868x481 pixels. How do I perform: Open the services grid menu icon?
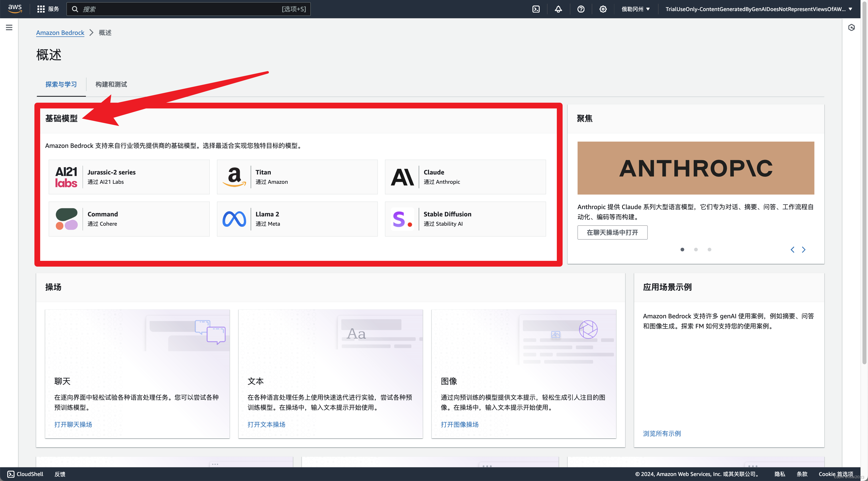41,9
